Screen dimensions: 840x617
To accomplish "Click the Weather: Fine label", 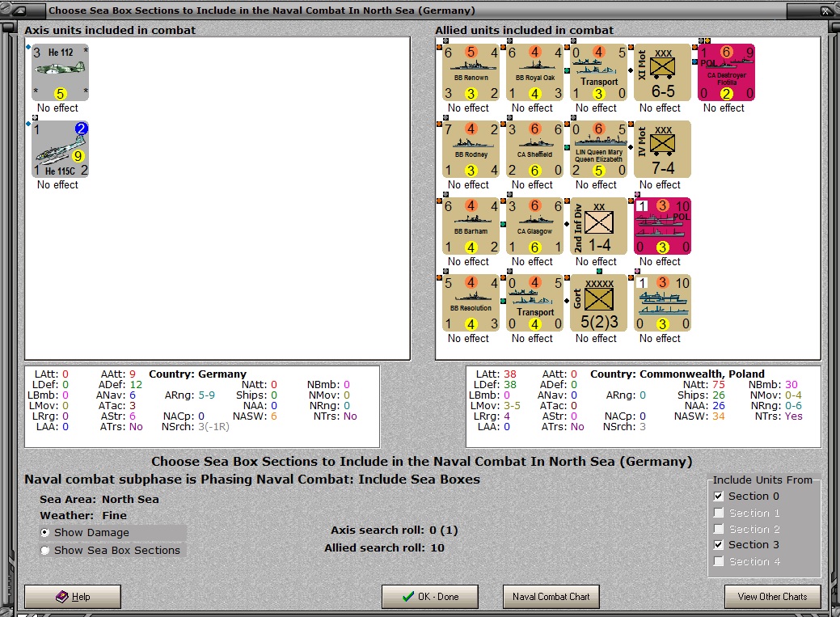I will [x=83, y=515].
